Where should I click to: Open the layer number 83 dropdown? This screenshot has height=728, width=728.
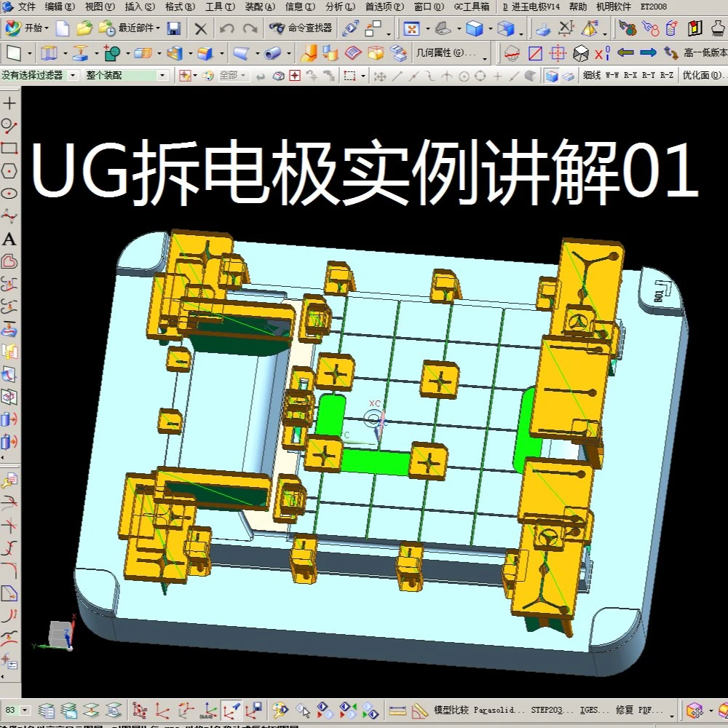click(x=26, y=710)
